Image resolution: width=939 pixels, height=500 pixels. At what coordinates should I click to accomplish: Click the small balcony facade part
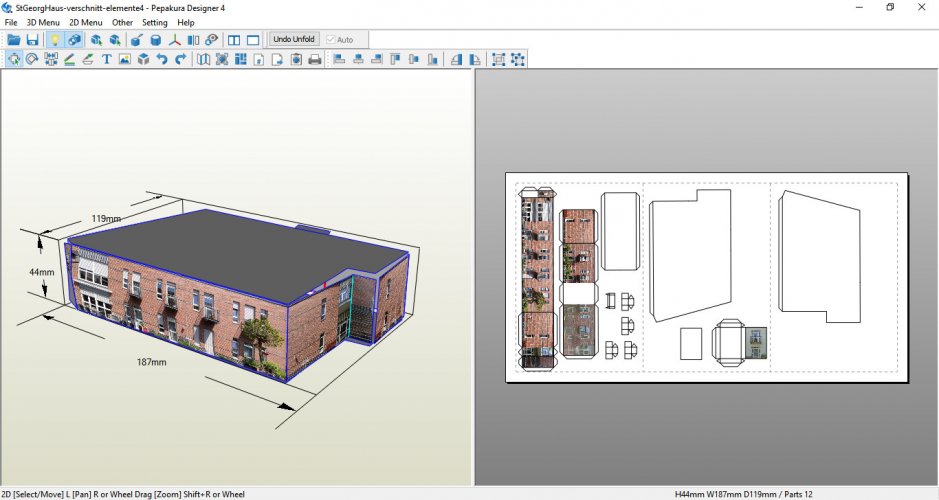[756, 343]
